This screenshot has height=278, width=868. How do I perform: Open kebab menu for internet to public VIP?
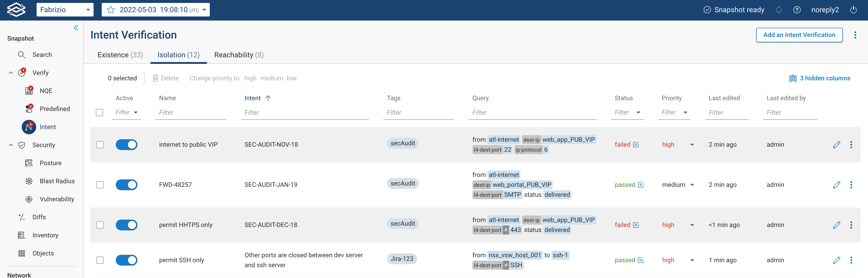[x=851, y=145]
